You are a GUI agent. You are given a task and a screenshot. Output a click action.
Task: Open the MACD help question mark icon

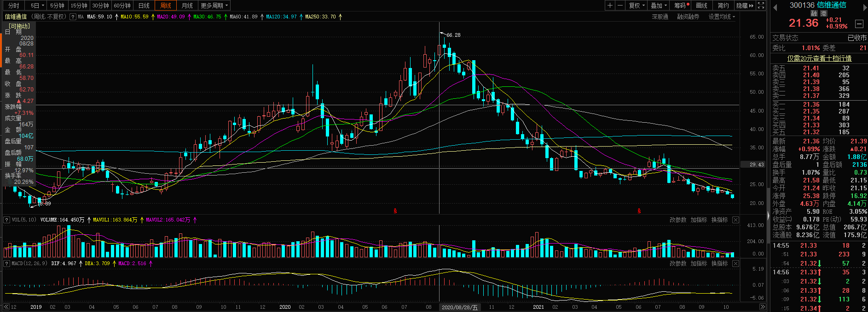[6, 264]
